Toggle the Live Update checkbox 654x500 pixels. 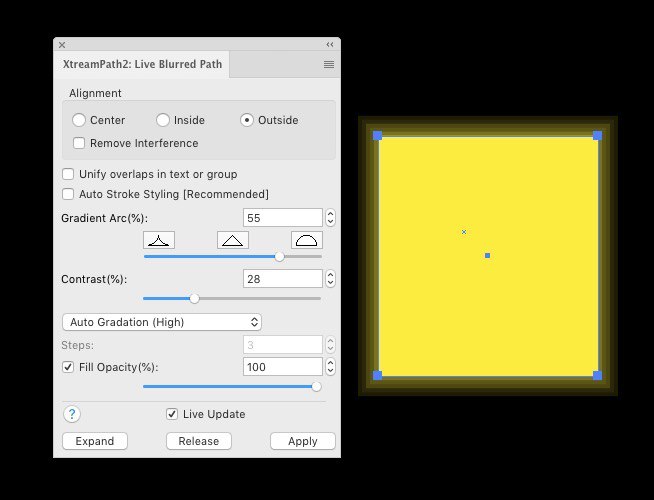172,414
